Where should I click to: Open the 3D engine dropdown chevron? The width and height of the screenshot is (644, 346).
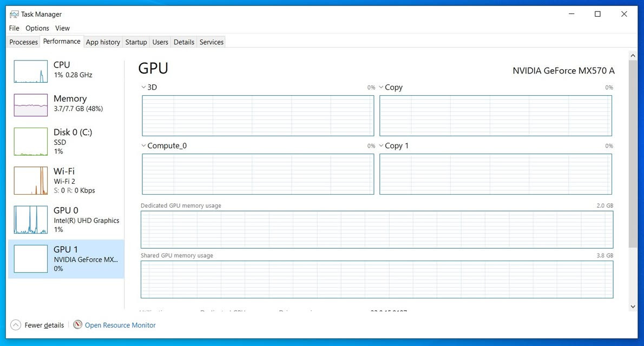point(143,87)
